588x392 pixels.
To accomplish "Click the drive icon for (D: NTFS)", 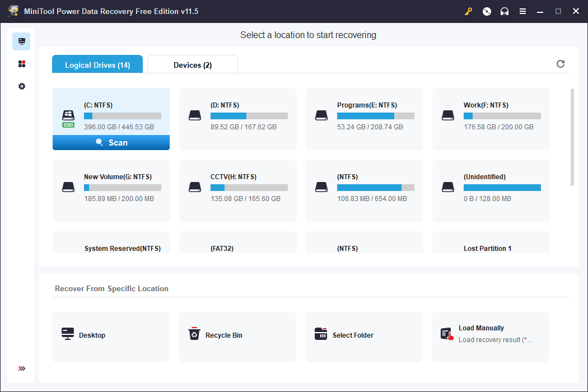I will click(195, 115).
